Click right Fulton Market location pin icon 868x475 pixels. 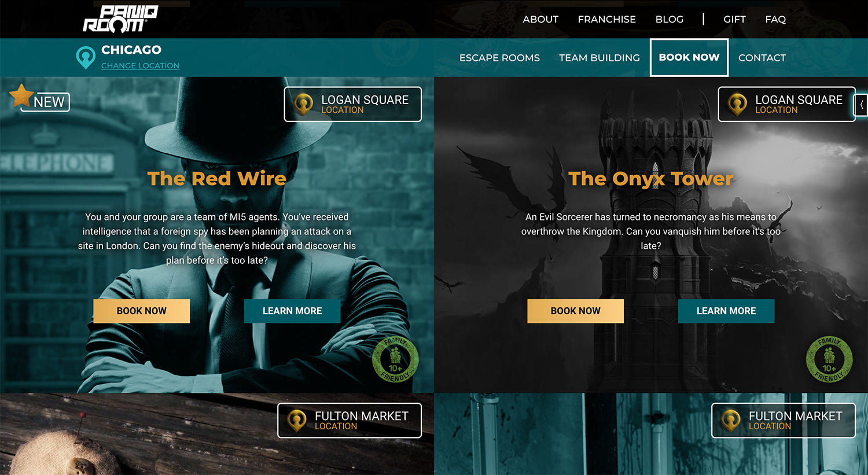731,421
